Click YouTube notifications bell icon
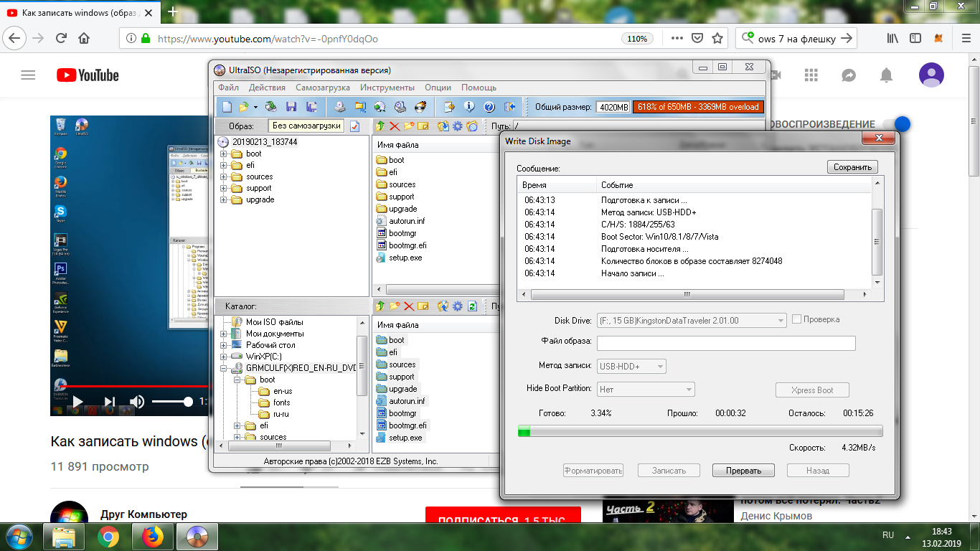 point(887,75)
